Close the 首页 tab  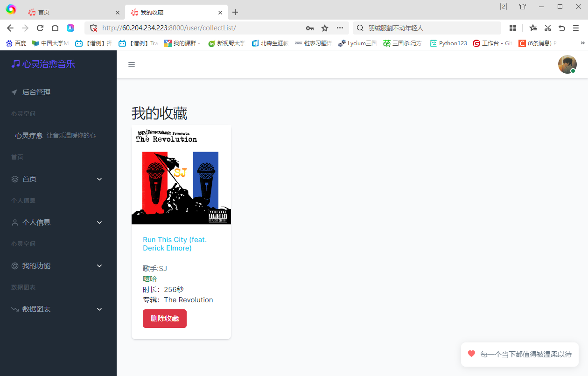118,13
